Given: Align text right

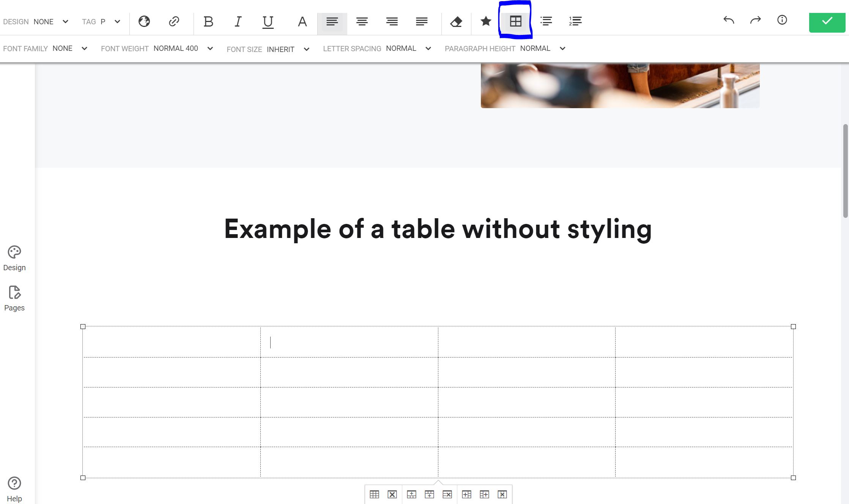Looking at the screenshot, I should coord(392,22).
